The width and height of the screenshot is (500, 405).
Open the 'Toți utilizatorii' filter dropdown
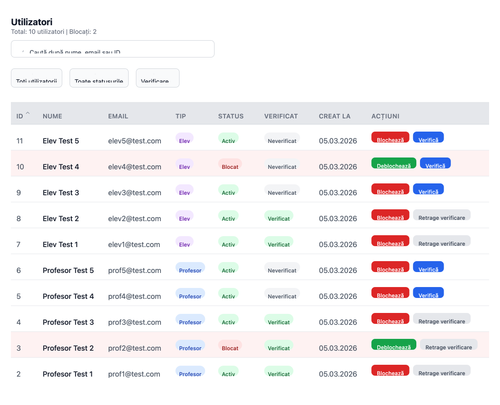click(x=37, y=78)
